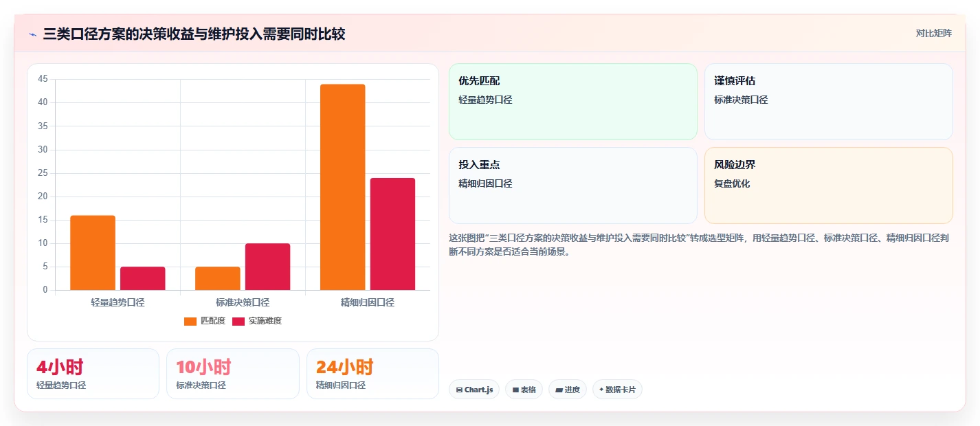
Task: Click the red 实施难度 legend swatch
Action: 238,321
